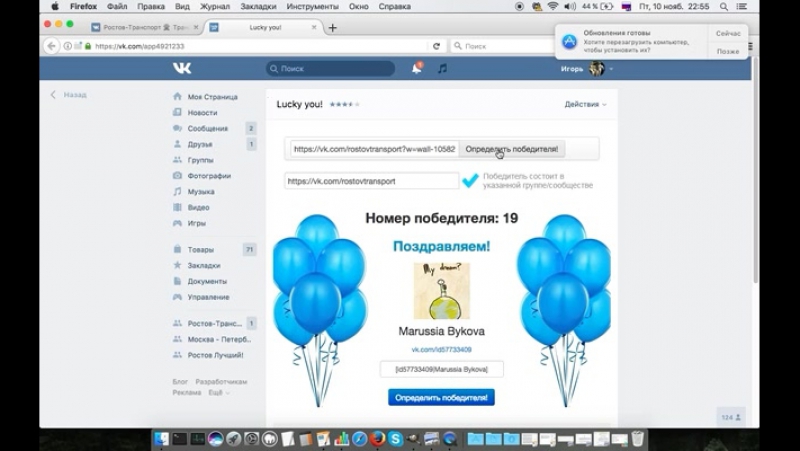The image size is (800, 451).
Task: Close the Lucky you! tab
Action: point(314,28)
